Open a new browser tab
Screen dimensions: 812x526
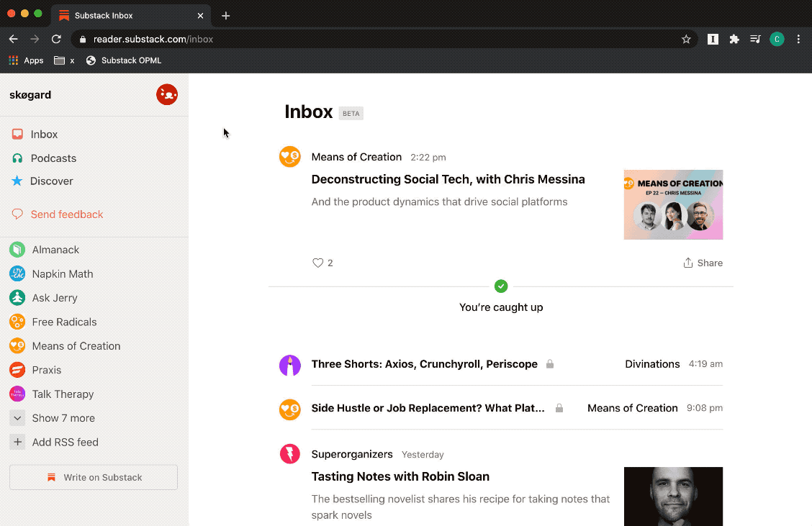(226, 16)
